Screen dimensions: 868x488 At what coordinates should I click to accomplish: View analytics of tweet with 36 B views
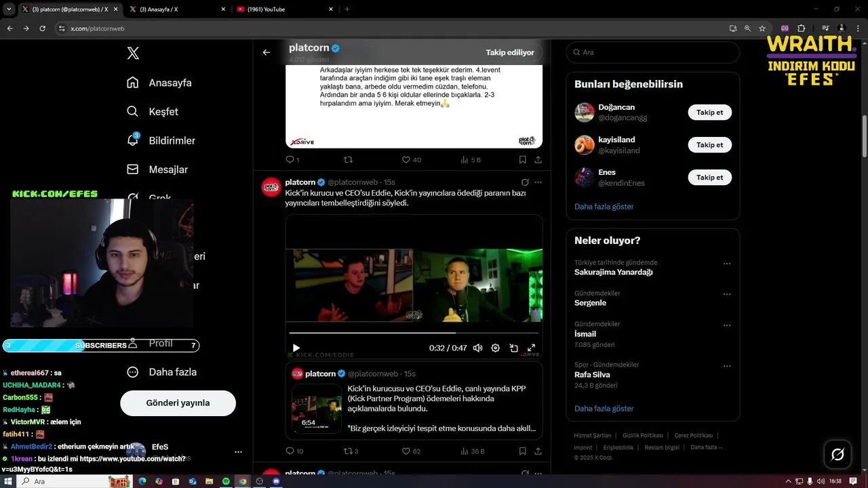coord(472,451)
